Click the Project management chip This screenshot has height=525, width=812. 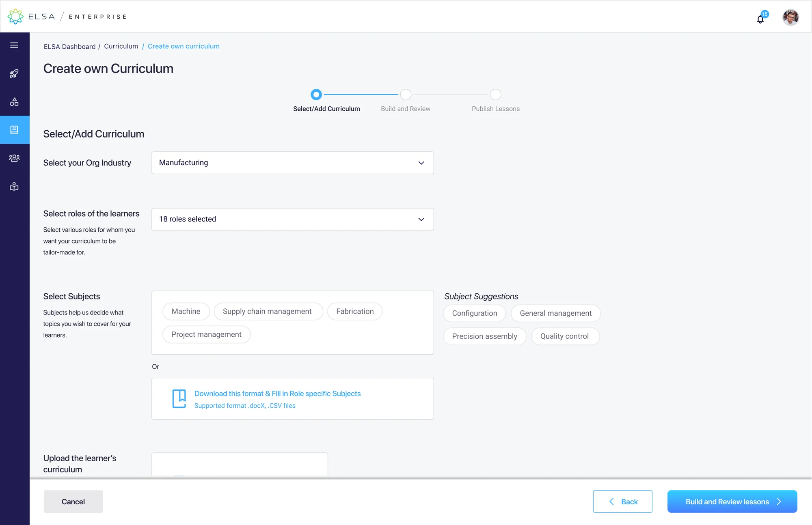[x=206, y=334]
